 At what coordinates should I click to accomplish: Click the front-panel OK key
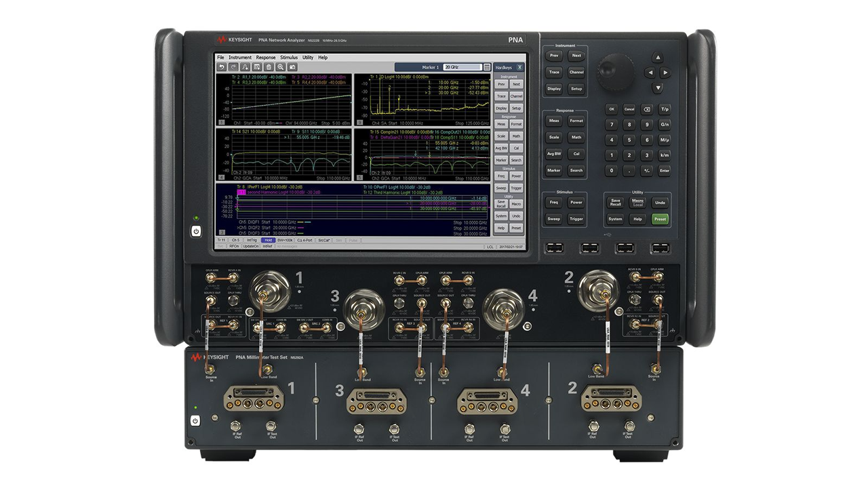[612, 109]
